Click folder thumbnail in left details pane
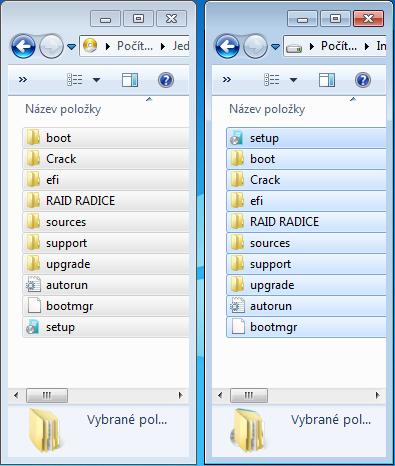Viewport: 395px width, 466px height. (45, 430)
